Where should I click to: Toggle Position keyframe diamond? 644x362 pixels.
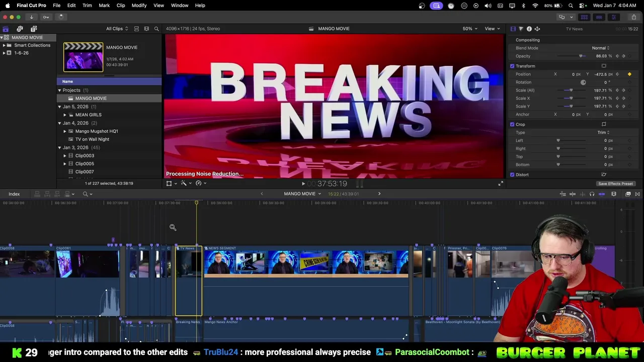629,74
